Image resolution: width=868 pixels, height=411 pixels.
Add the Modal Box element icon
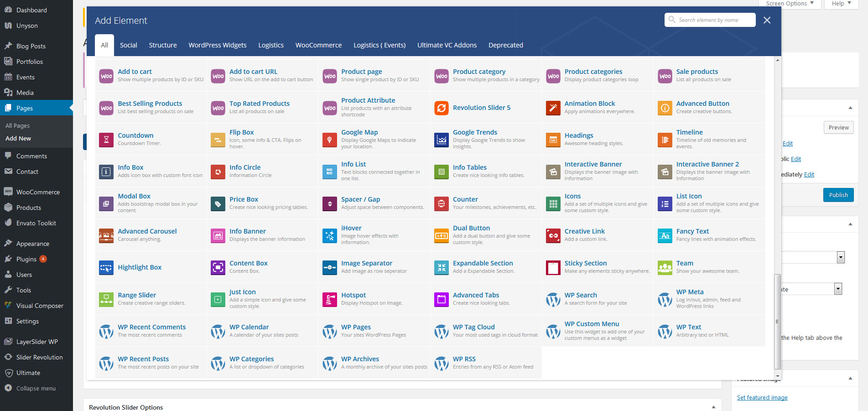pyautogui.click(x=106, y=203)
